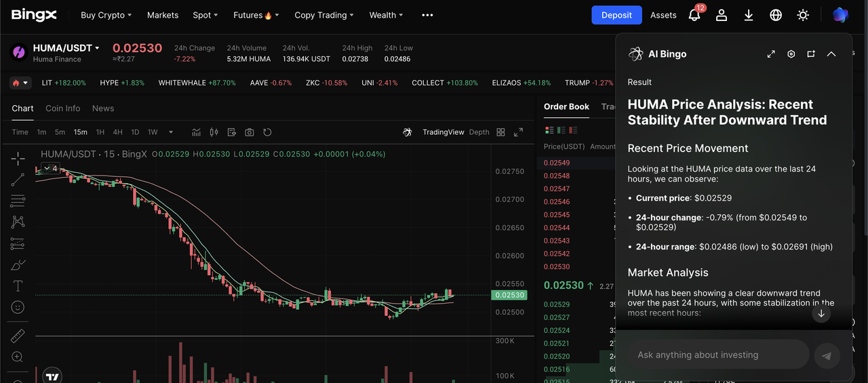The image size is (868, 383).
Task: Open AI Bingo settings hexagon icon
Action: (x=791, y=54)
